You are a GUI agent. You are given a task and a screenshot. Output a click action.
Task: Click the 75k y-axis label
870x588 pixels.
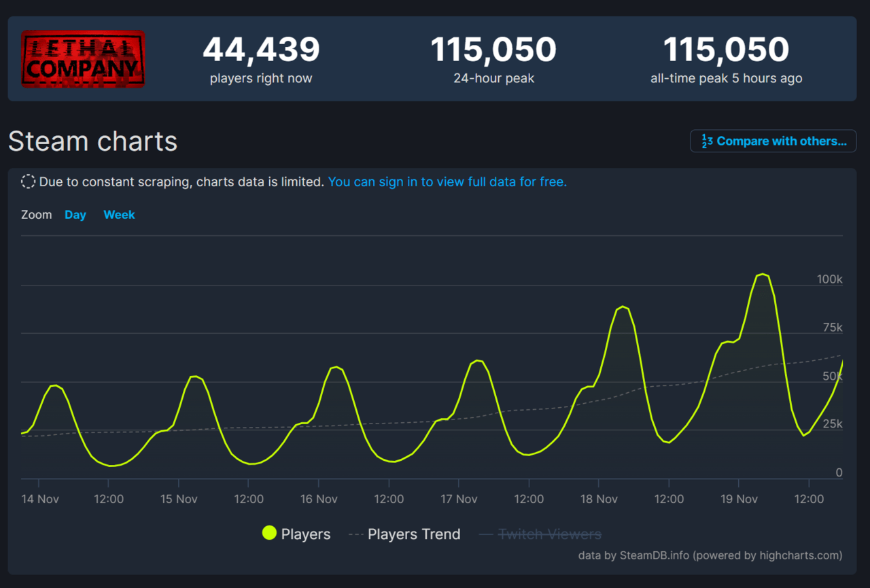(833, 328)
